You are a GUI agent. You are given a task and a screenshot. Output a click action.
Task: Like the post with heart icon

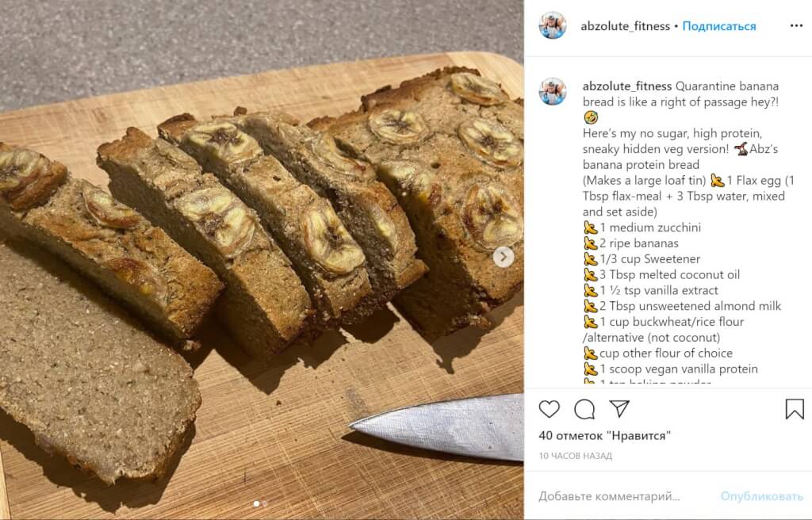[549, 409]
